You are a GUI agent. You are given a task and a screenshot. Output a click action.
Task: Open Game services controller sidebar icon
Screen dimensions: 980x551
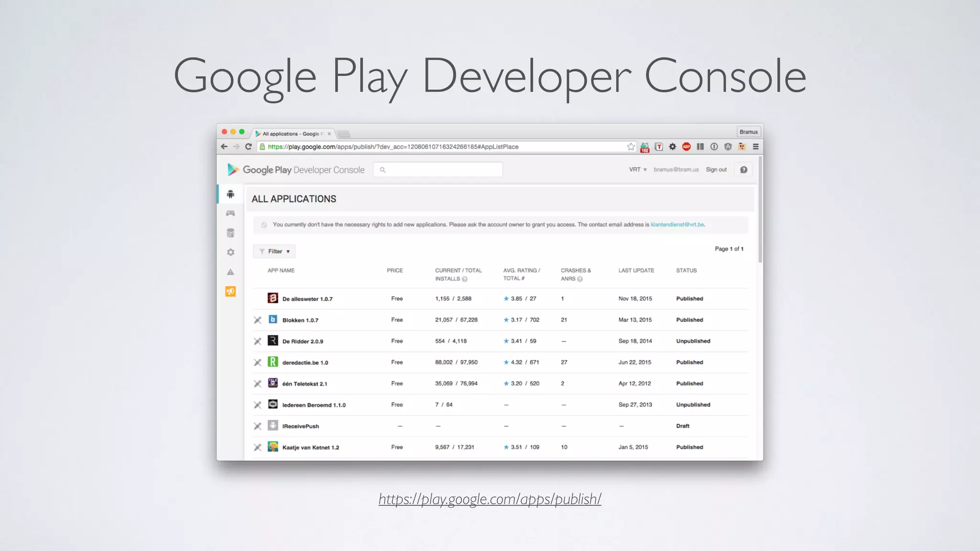(231, 213)
